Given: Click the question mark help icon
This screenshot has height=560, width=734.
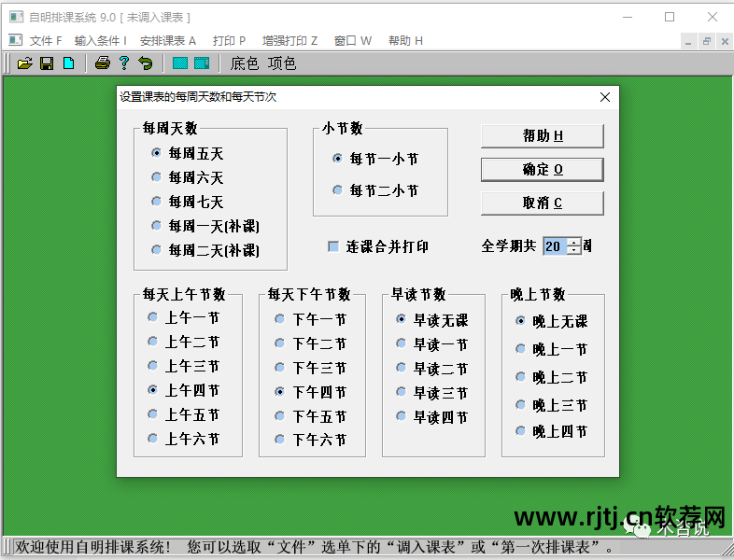Looking at the screenshot, I should click(x=124, y=63).
